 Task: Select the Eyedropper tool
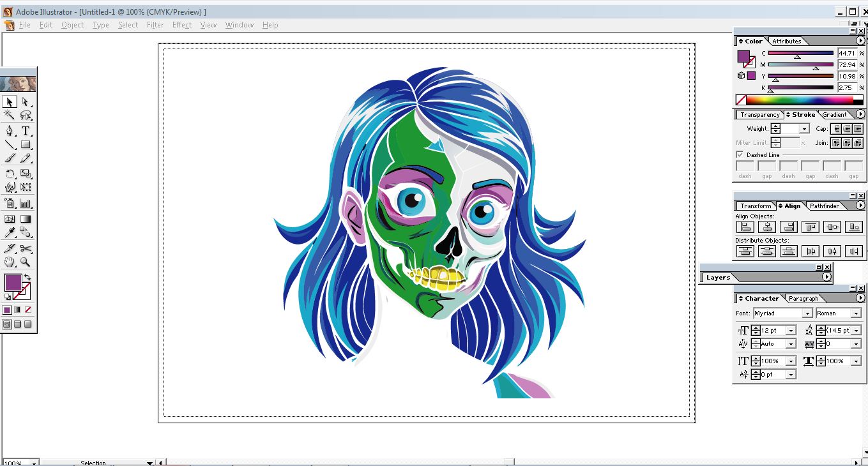10,233
